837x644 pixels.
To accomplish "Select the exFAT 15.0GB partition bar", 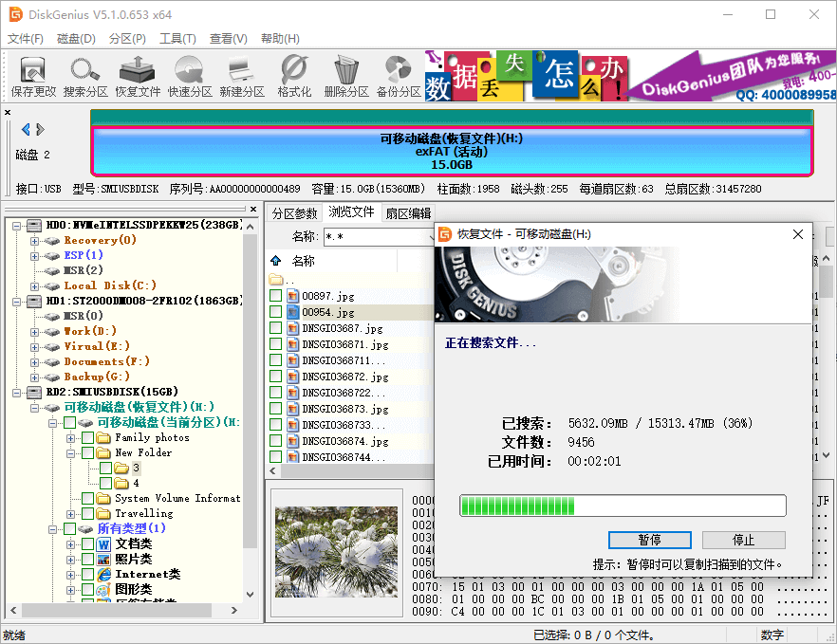I will click(452, 152).
